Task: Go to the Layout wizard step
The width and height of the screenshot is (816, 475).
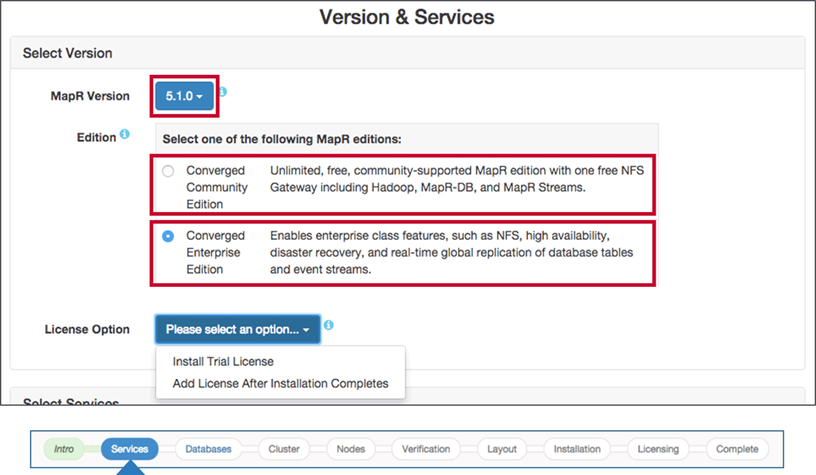Action: (502, 449)
